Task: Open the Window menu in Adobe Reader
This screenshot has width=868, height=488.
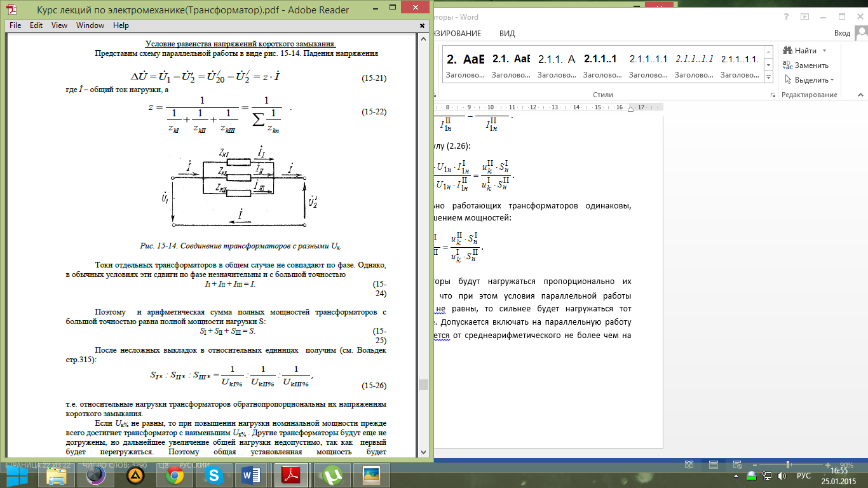Action: (x=90, y=25)
